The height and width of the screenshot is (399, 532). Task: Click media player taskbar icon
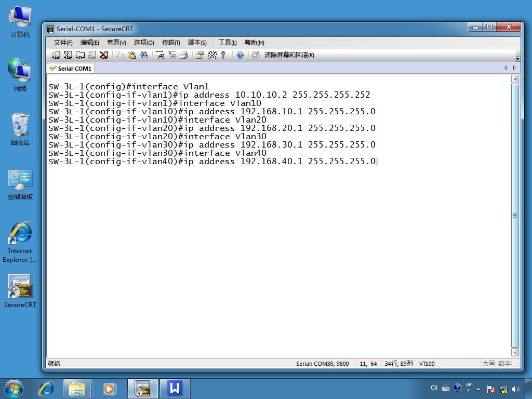109,389
